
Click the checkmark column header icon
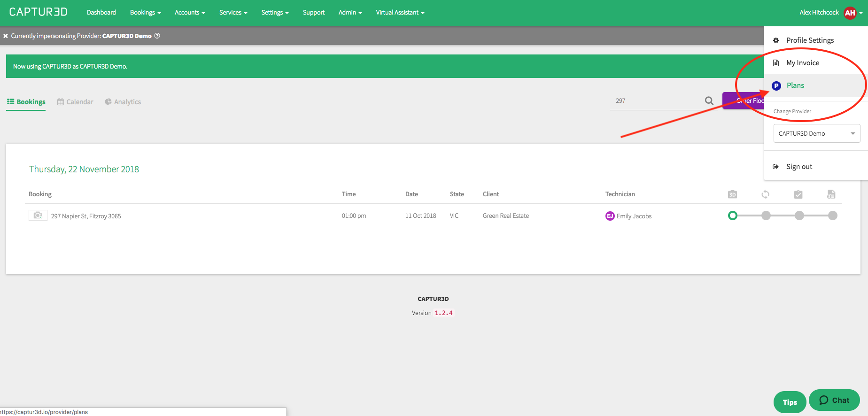tap(798, 194)
